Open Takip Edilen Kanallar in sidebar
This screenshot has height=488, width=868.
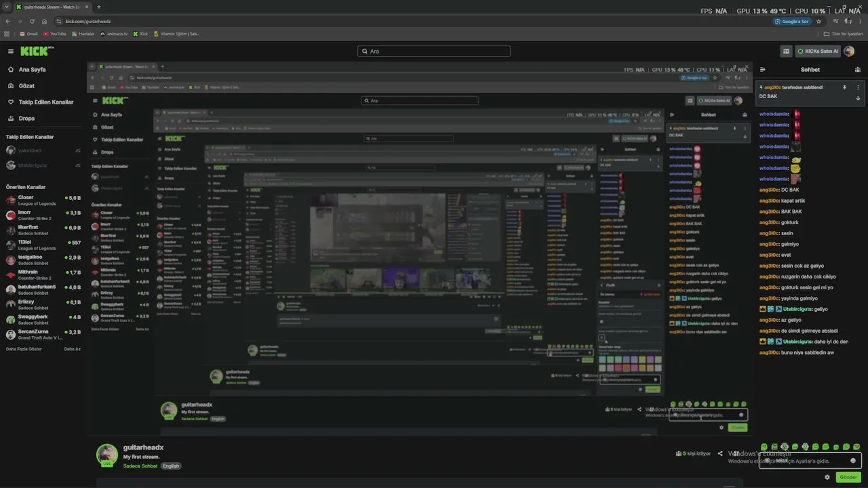coord(41,102)
